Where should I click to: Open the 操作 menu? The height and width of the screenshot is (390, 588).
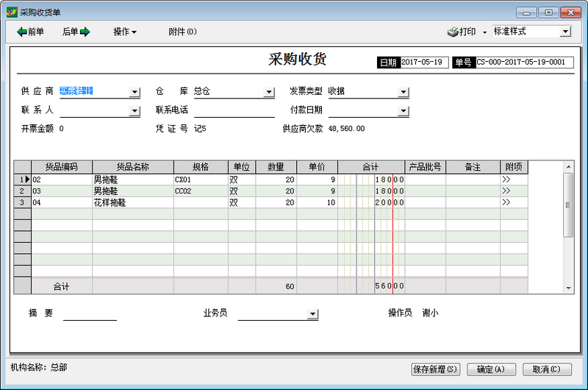(x=125, y=32)
